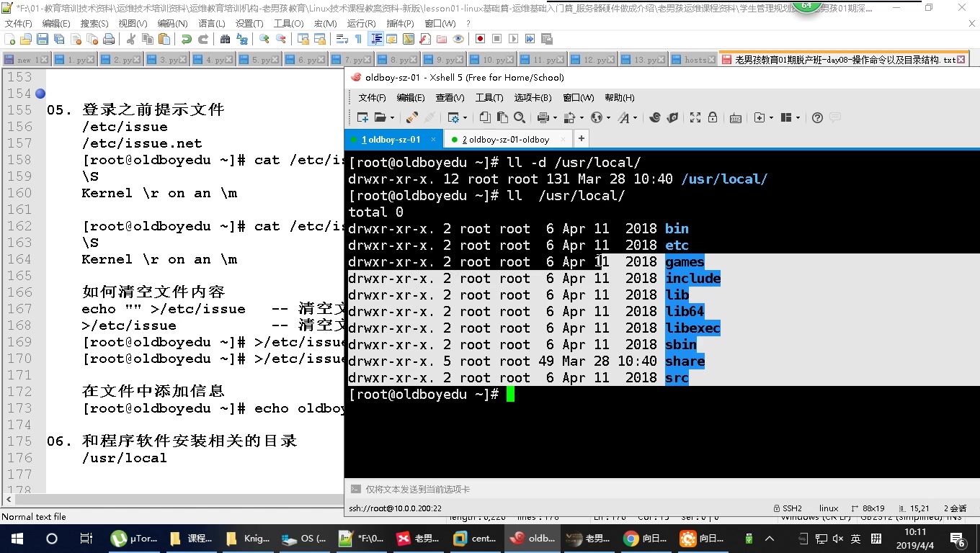Open a new session in Xshell toolbar

pos(363,117)
